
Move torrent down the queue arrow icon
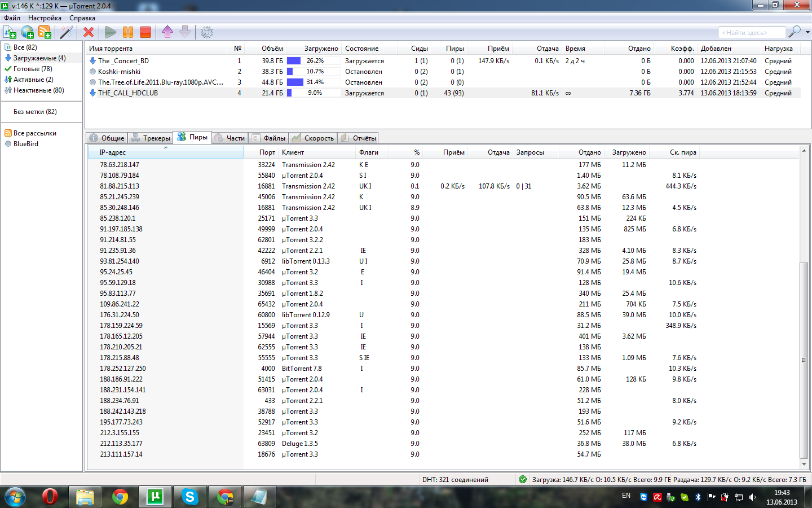(x=185, y=32)
